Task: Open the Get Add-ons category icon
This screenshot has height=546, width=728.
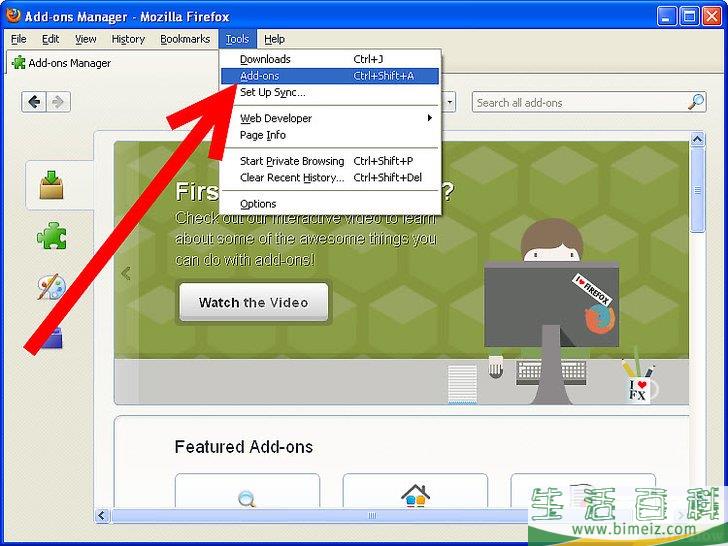Action: tap(51, 185)
